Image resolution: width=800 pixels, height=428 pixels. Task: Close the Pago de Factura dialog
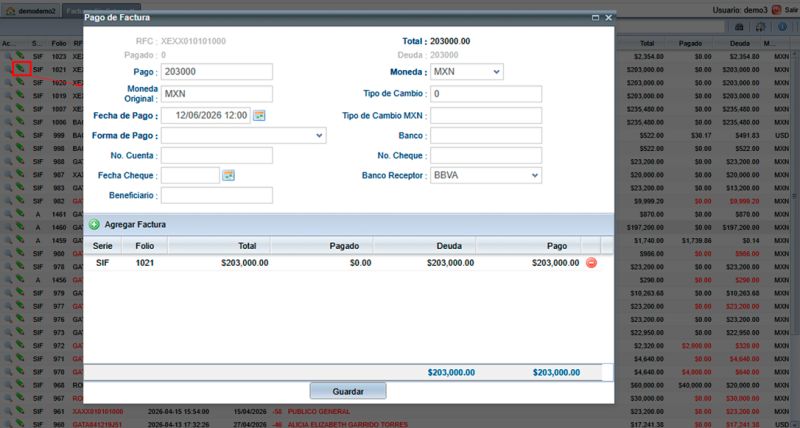(x=608, y=18)
